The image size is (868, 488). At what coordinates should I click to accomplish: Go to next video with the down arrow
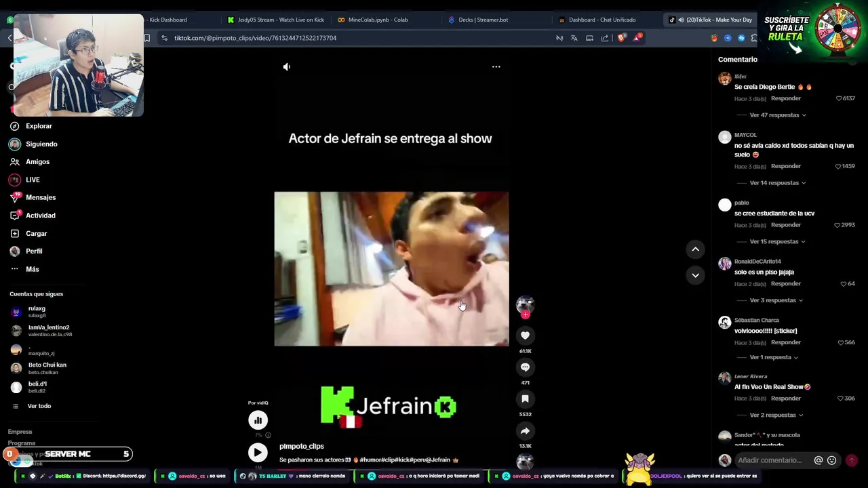(695, 275)
